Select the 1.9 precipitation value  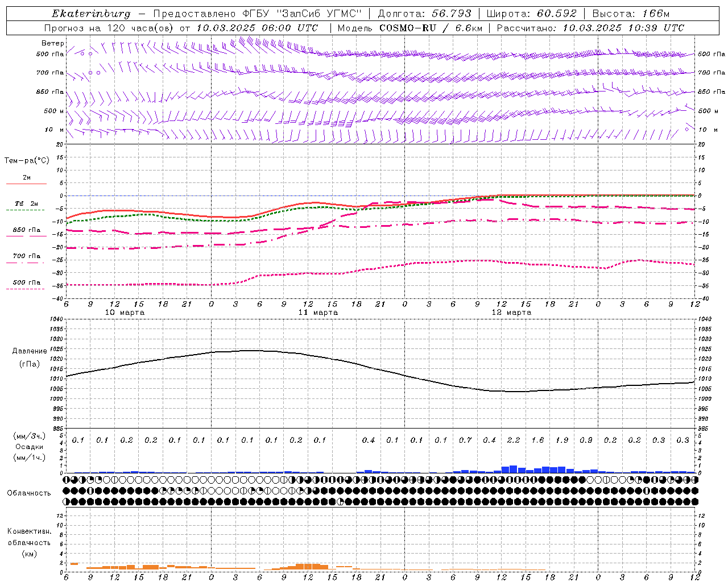click(x=562, y=440)
